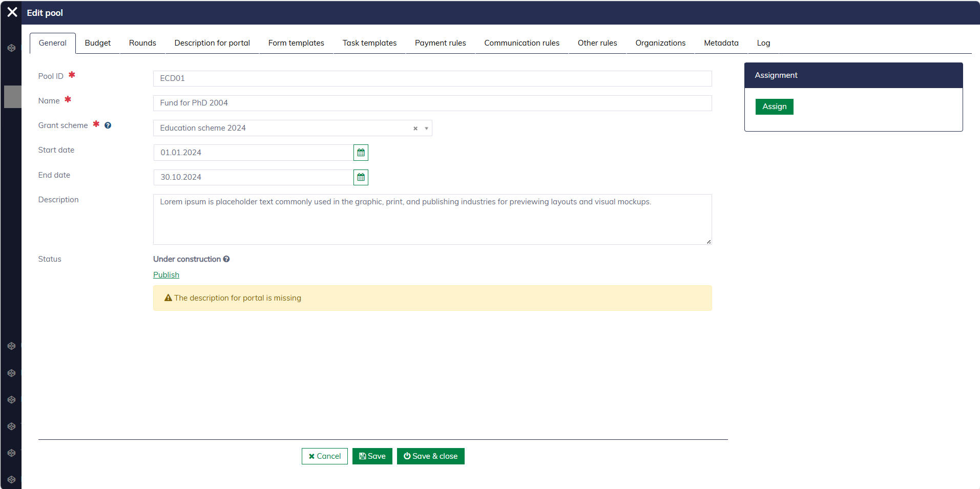Screen dimensions: 980x489
Task: Click the topmost sidebar cube icon
Action: [11, 48]
